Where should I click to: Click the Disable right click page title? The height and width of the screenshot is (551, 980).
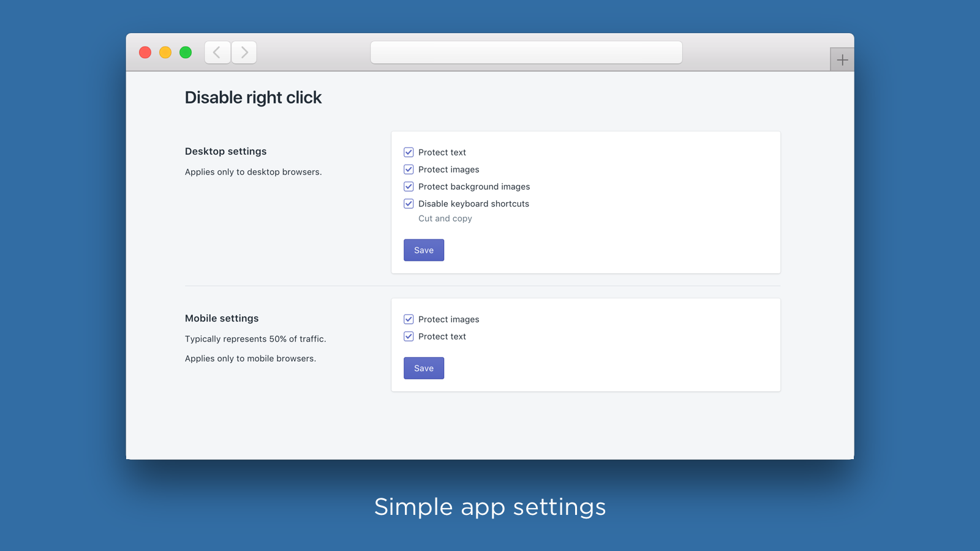coord(253,98)
